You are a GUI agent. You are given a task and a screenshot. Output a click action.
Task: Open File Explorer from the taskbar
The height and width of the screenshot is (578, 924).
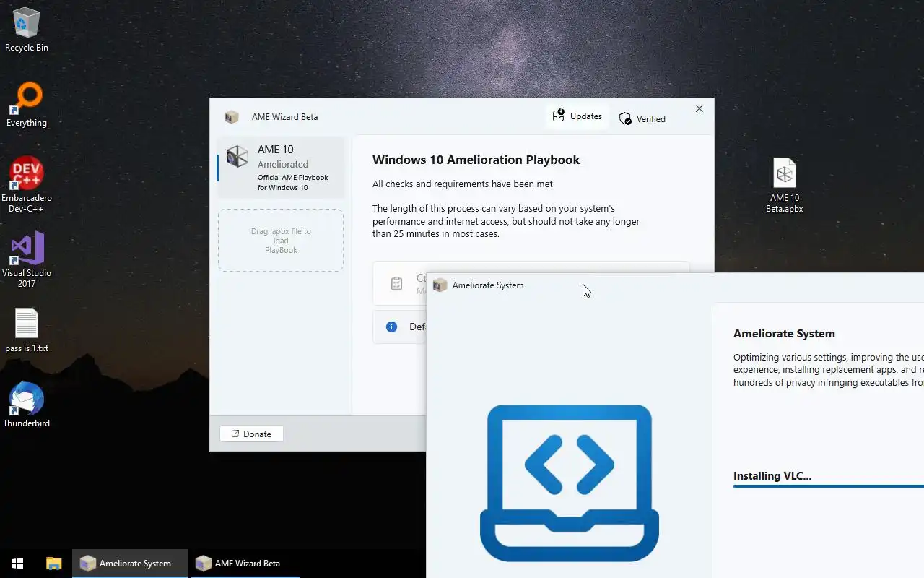click(x=53, y=564)
